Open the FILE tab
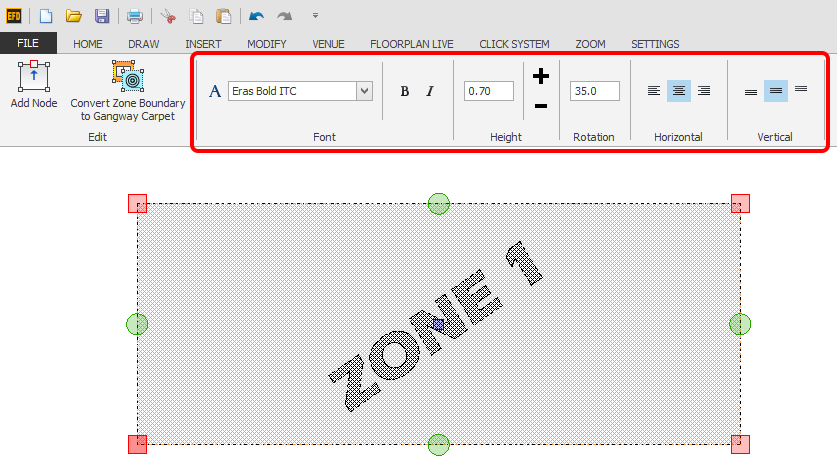This screenshot has height=465, width=837. [x=28, y=43]
